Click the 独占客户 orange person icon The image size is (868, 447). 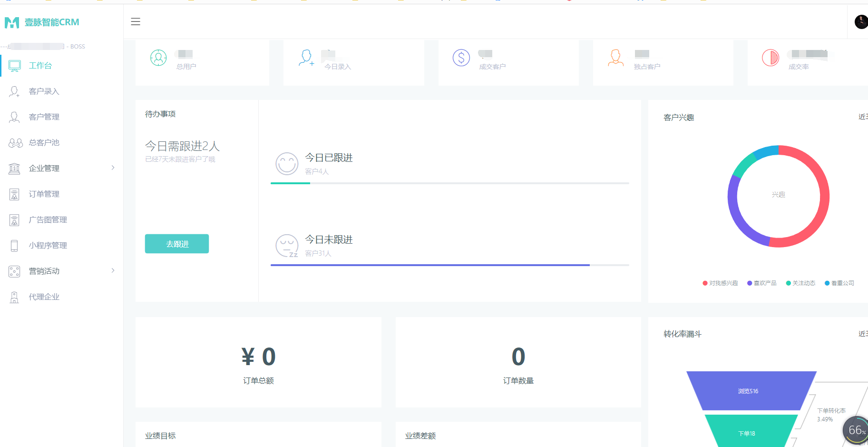click(x=616, y=58)
